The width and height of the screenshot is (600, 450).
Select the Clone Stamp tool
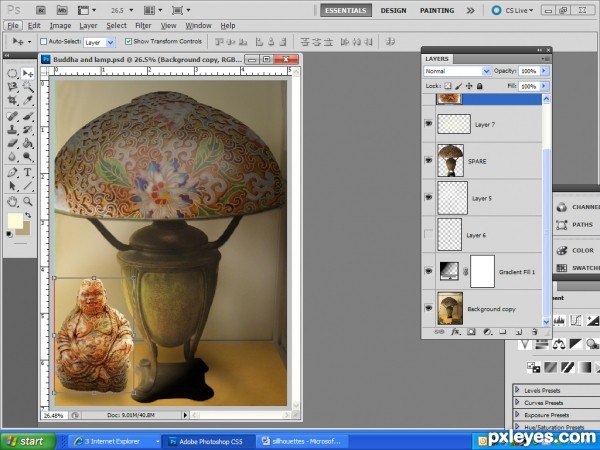click(12, 130)
